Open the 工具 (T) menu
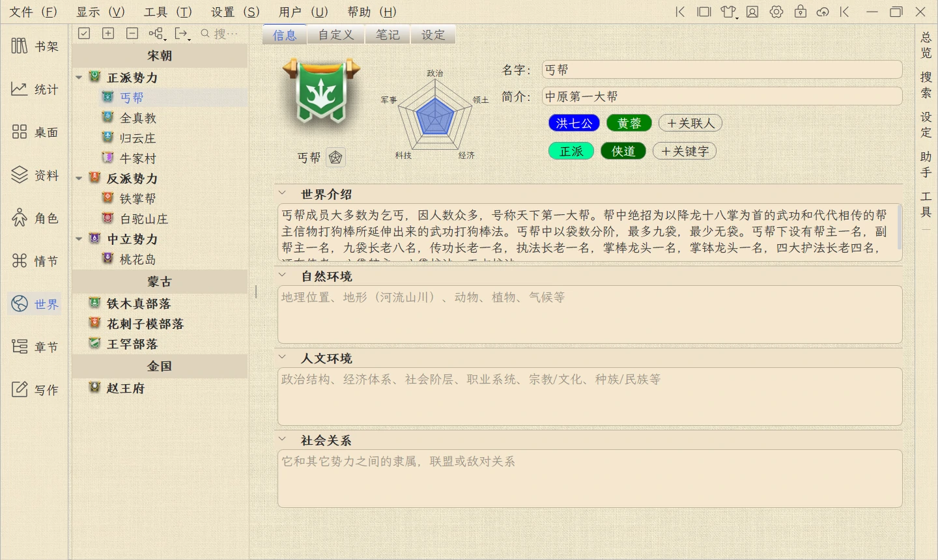The image size is (938, 560). pos(167,12)
